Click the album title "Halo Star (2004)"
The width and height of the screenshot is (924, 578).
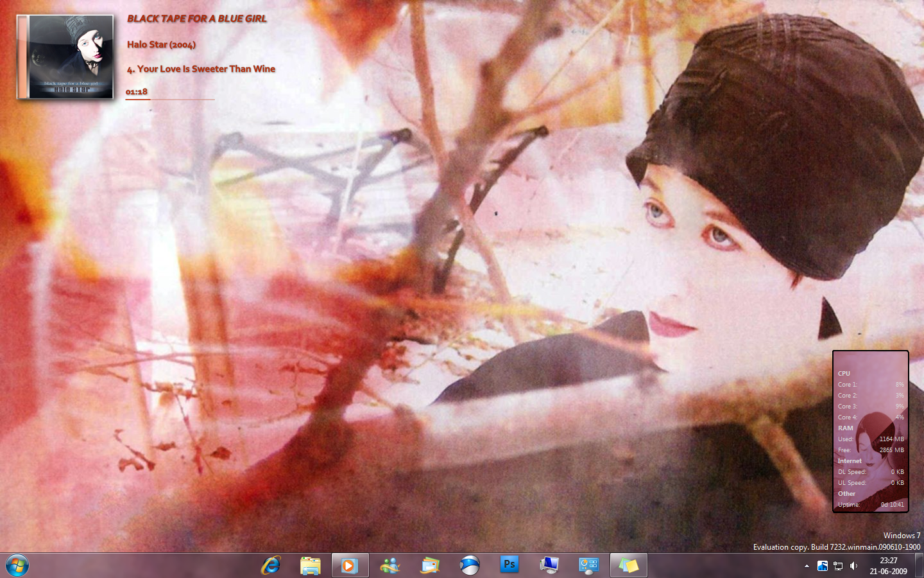click(161, 44)
